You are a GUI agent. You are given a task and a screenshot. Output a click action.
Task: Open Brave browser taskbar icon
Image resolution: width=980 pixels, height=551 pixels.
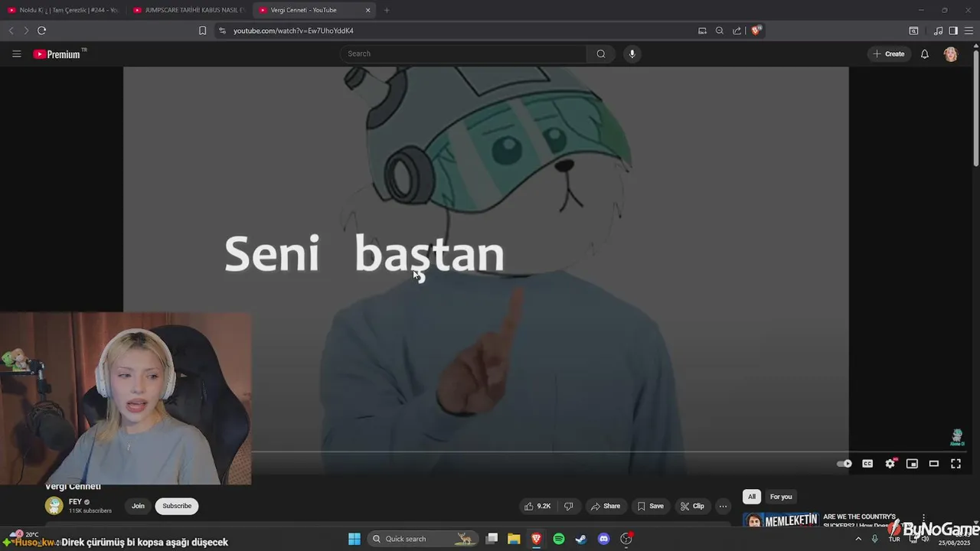537,539
